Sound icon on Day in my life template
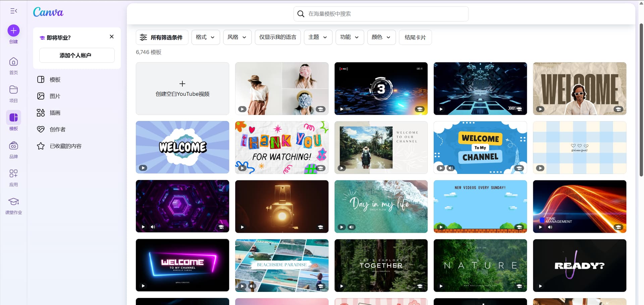This screenshot has height=305, width=644. (351, 227)
